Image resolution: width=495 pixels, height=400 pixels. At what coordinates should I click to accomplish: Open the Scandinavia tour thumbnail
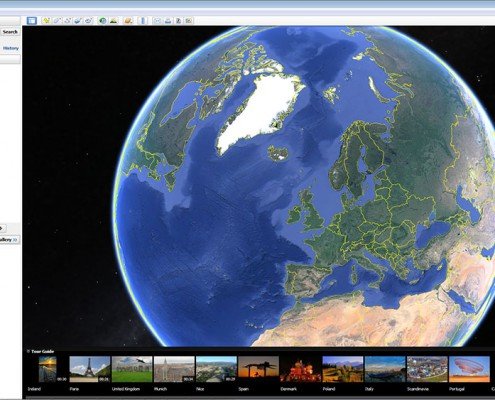pos(427,369)
